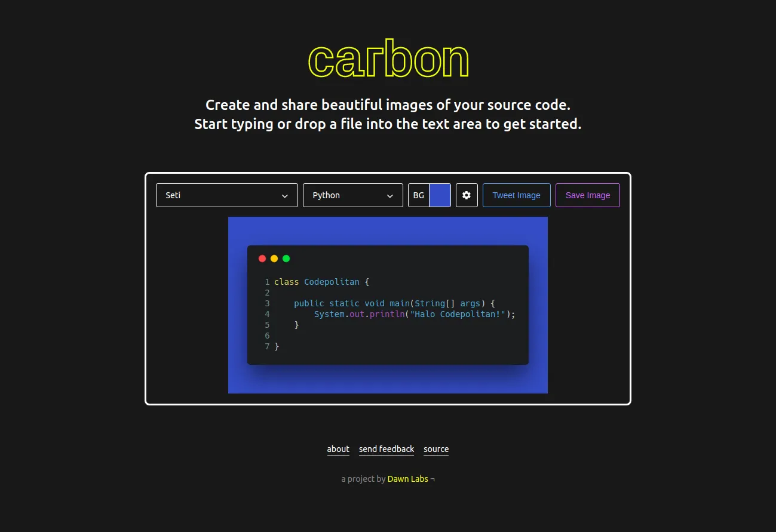Image resolution: width=776 pixels, height=532 pixels.
Task: Follow the send feedback link
Action: pyautogui.click(x=387, y=449)
